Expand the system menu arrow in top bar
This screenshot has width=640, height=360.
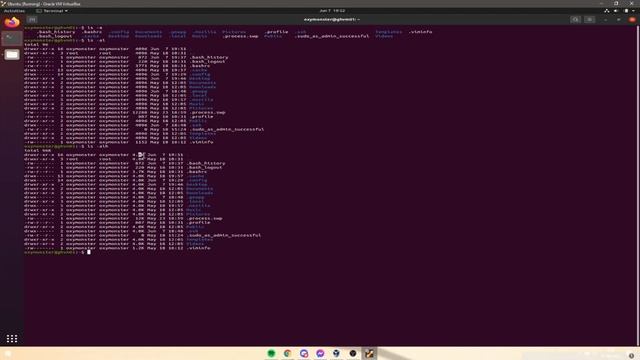(633, 11)
